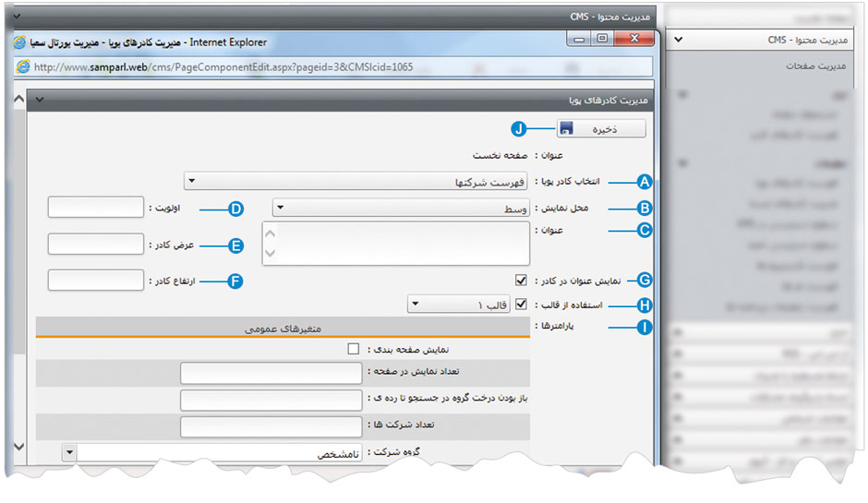
Task: Click the page icon in the address bar
Action: point(20,67)
